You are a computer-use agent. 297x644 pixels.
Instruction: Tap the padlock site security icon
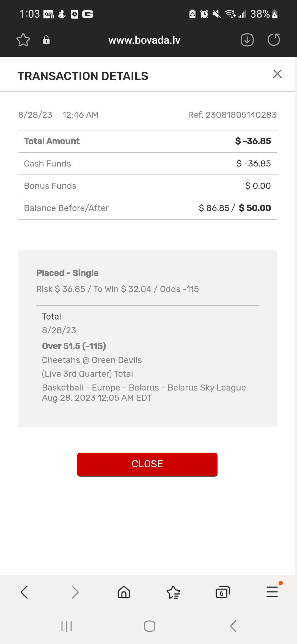46,40
